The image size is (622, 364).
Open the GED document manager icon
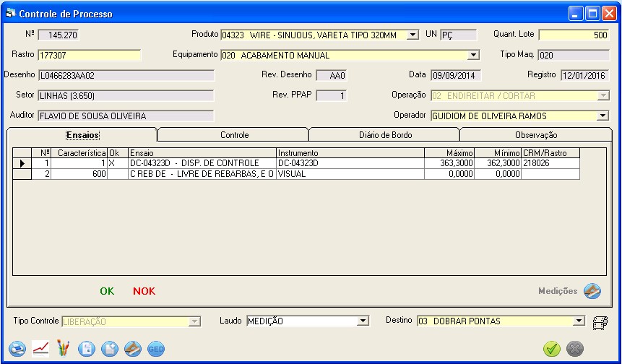pos(156,350)
